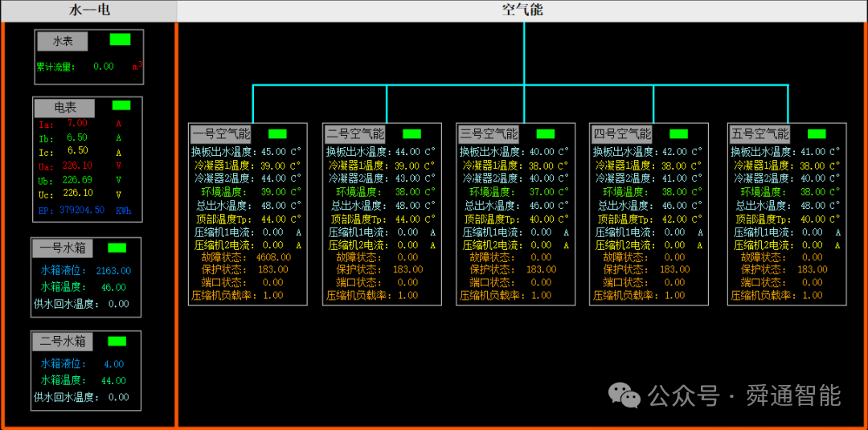Select the 空气能 header section
Screen dimensions: 868x430
click(522, 10)
